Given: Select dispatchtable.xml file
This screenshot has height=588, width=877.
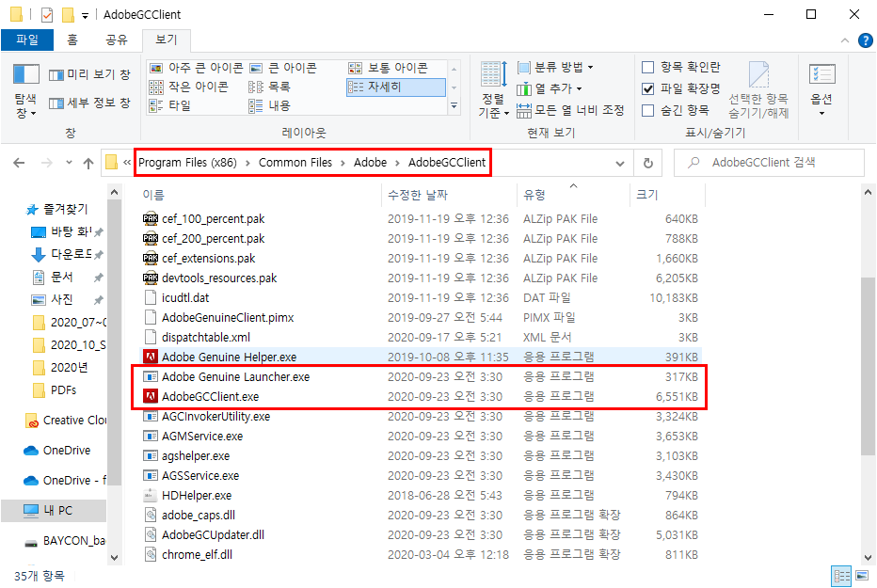Looking at the screenshot, I should point(206,337).
